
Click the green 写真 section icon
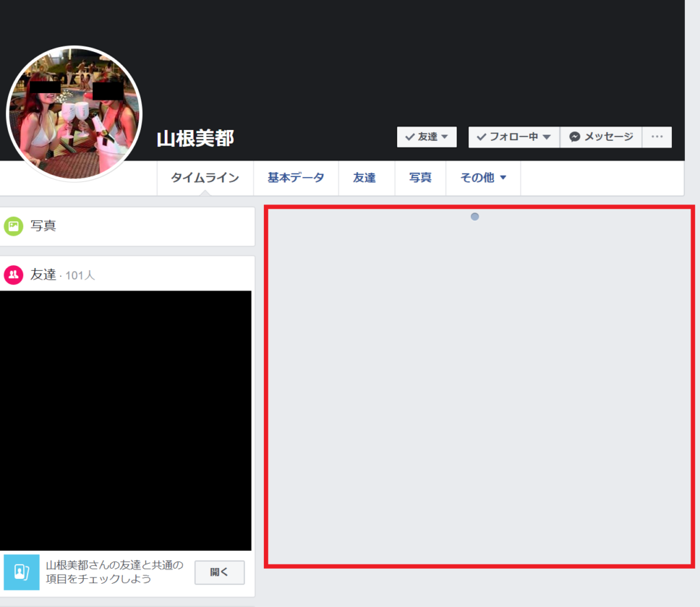[13, 226]
